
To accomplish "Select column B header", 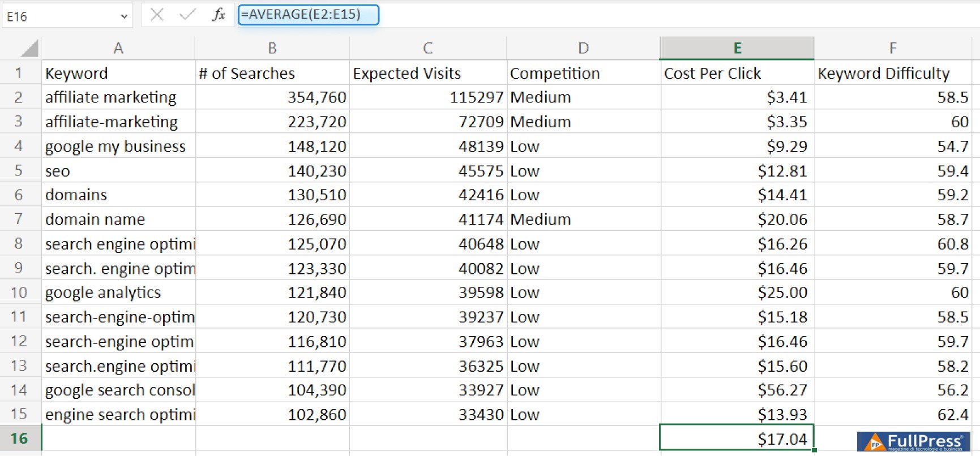I will pos(272,48).
